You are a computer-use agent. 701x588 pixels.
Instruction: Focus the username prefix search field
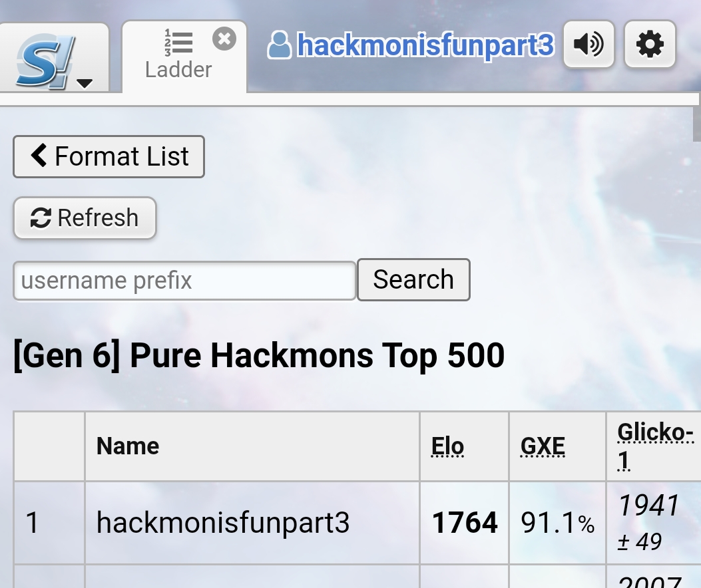184,281
